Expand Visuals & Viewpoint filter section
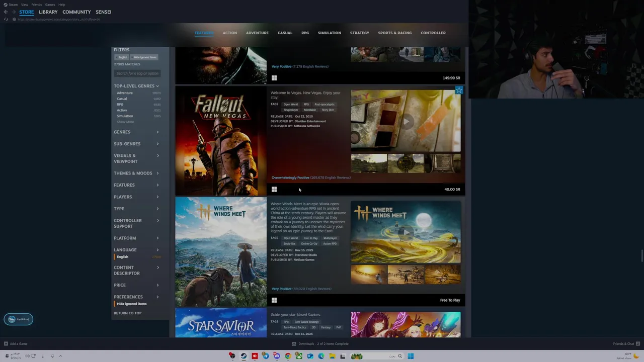The height and width of the screenshot is (362, 644). 136,158
